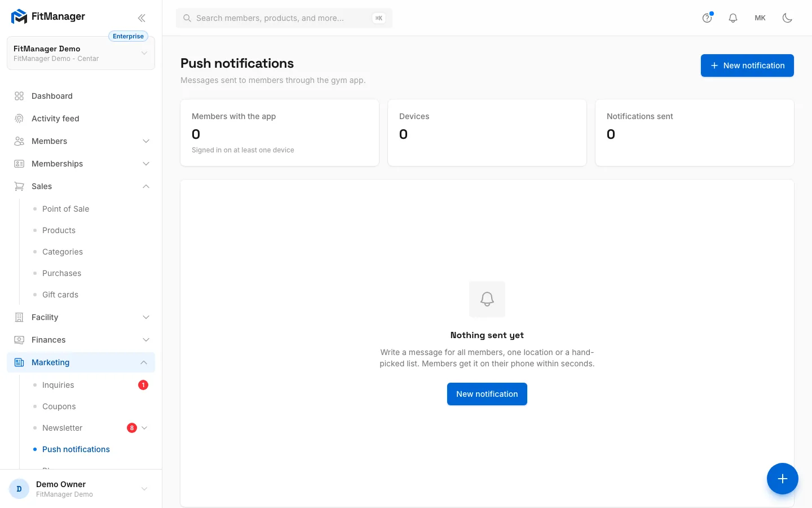Click the search magnifier icon
The height and width of the screenshot is (508, 812).
pos(187,18)
